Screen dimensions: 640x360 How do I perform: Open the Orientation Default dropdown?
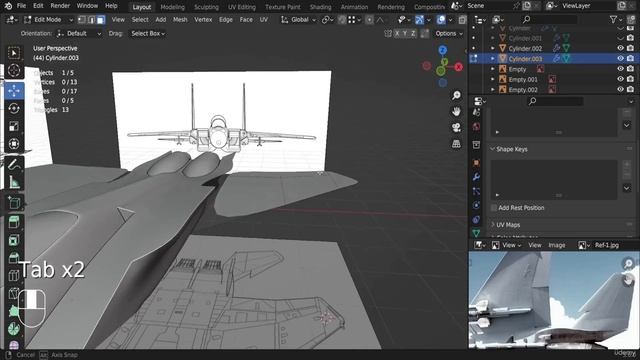point(78,33)
